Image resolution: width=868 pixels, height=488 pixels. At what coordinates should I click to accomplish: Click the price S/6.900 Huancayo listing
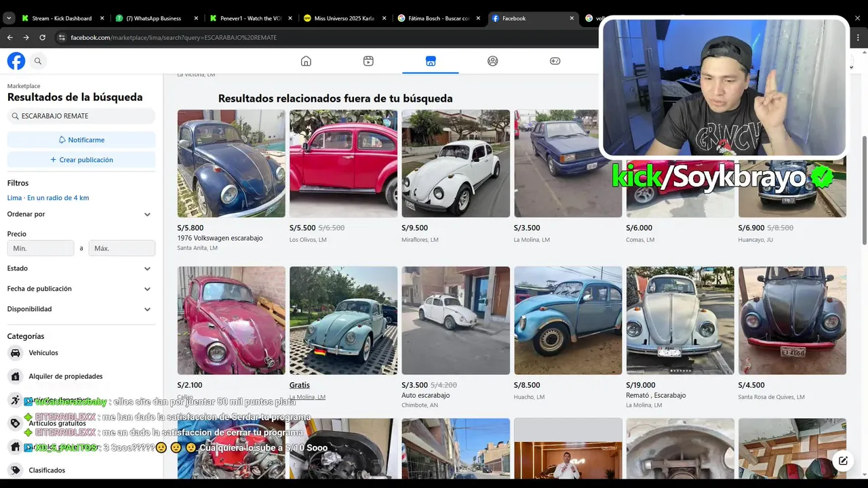[x=751, y=228]
